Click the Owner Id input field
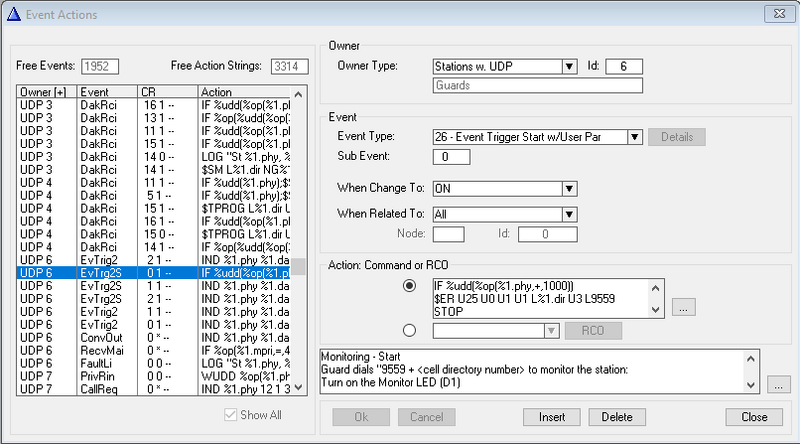Image resolution: width=800 pixels, height=444 pixels. tap(623, 67)
